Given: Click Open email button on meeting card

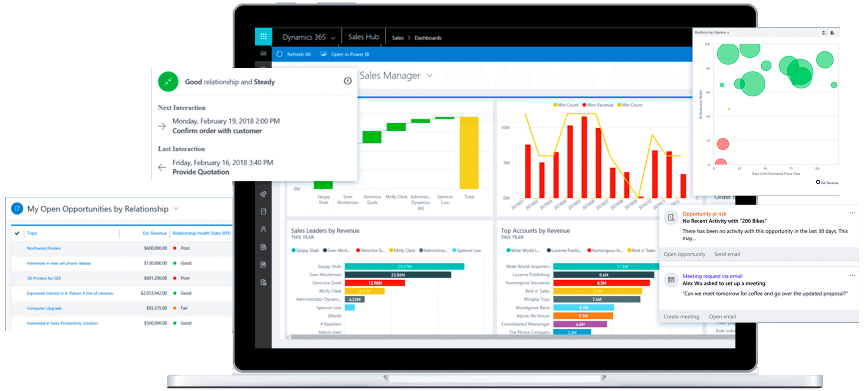Looking at the screenshot, I should pyautogui.click(x=722, y=317).
